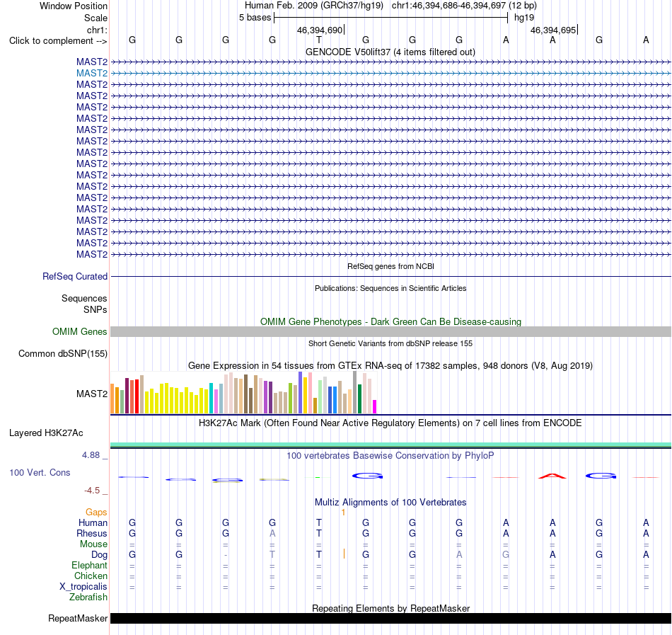Click 'RefSeq genes from NCBI' title
This screenshot has width=672, height=635.
point(390,266)
